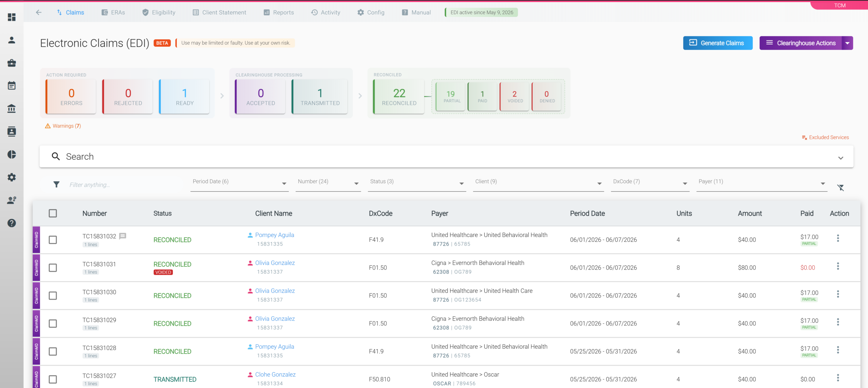Select checkbox for claim TC15831029
The width and height of the screenshot is (868, 388).
click(53, 324)
